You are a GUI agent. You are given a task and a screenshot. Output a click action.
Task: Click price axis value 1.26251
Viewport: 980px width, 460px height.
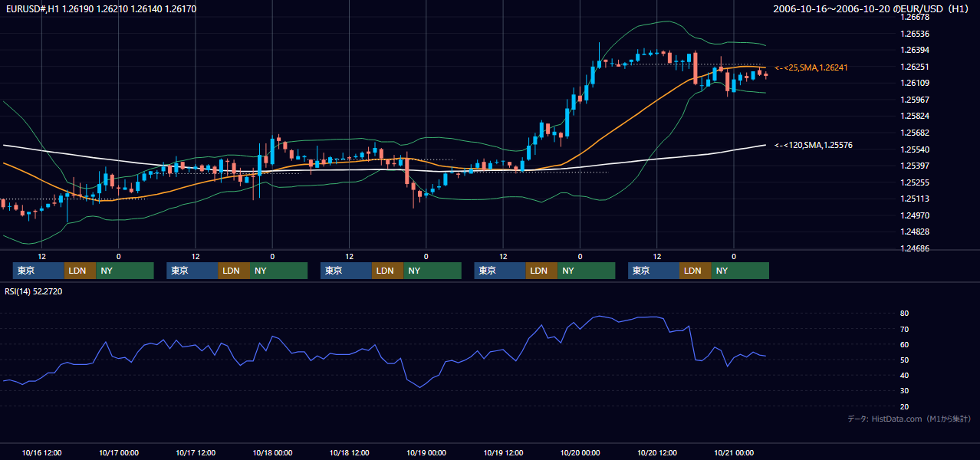click(915, 67)
